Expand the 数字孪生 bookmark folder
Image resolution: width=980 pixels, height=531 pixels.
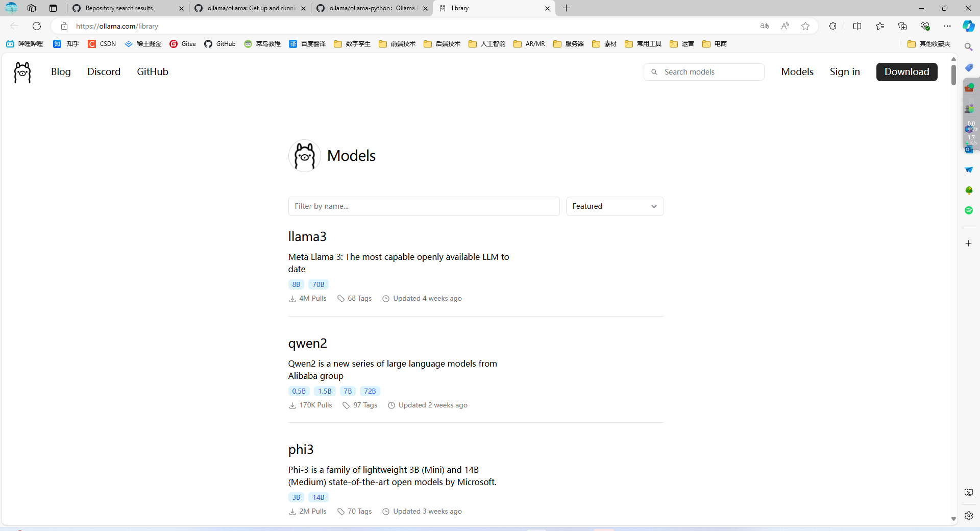[352, 44]
